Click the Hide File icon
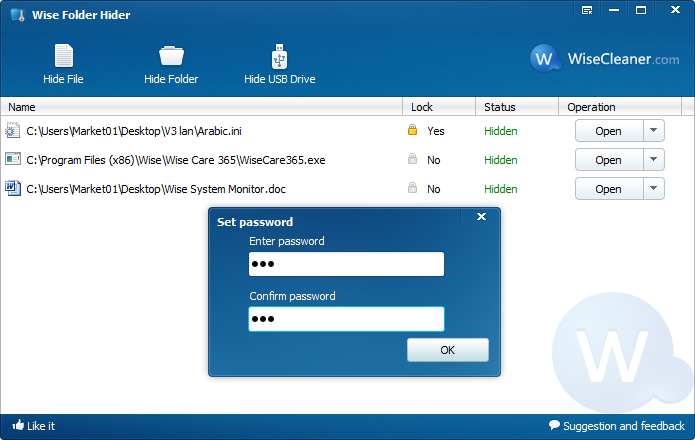The image size is (695, 440). (x=63, y=55)
